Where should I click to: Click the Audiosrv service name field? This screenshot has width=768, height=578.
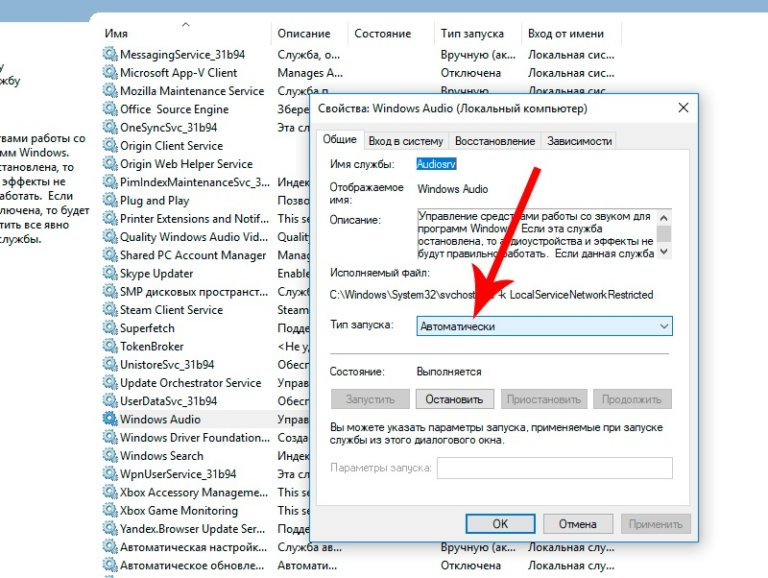(436, 164)
